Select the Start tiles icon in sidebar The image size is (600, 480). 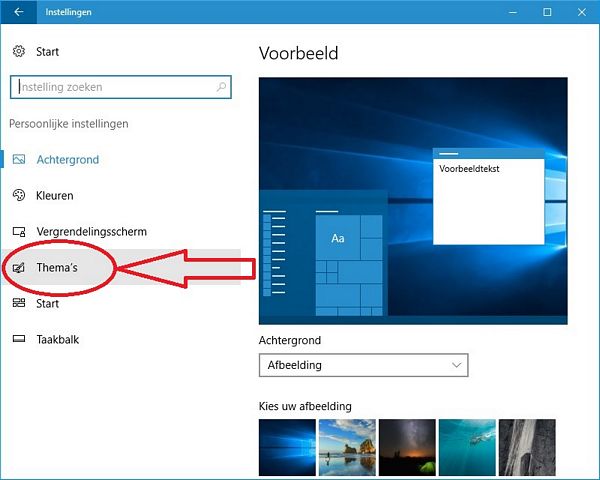pos(19,303)
